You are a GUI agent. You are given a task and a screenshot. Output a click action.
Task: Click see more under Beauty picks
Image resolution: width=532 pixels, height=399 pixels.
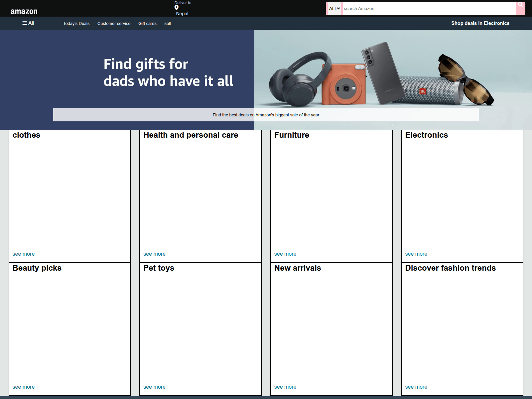click(24, 387)
